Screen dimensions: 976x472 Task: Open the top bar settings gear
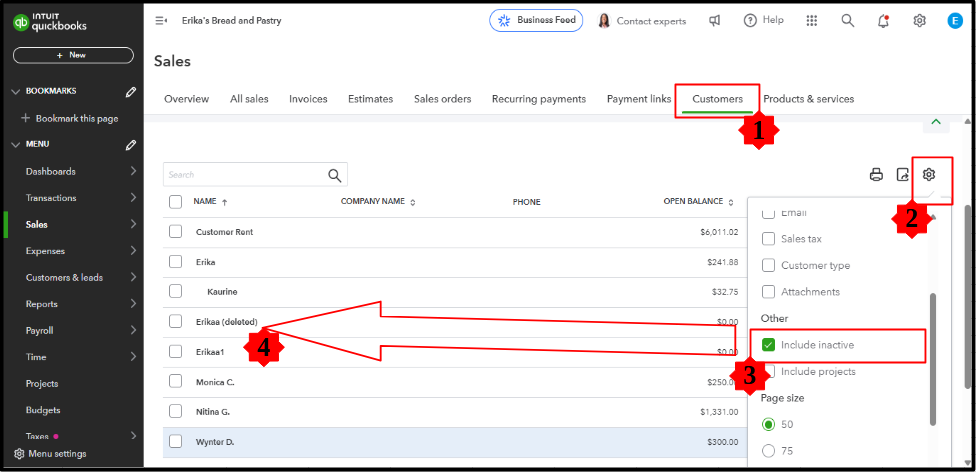tap(919, 21)
